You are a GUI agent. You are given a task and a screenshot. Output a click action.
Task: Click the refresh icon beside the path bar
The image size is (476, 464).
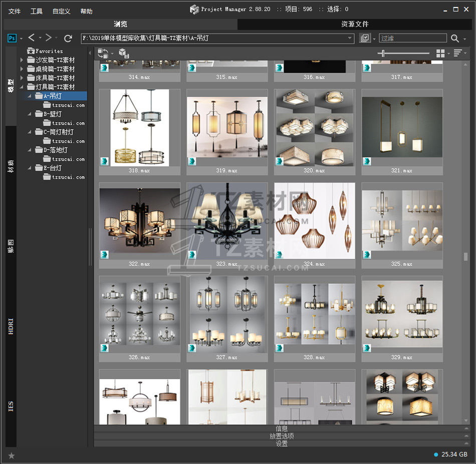[68, 38]
